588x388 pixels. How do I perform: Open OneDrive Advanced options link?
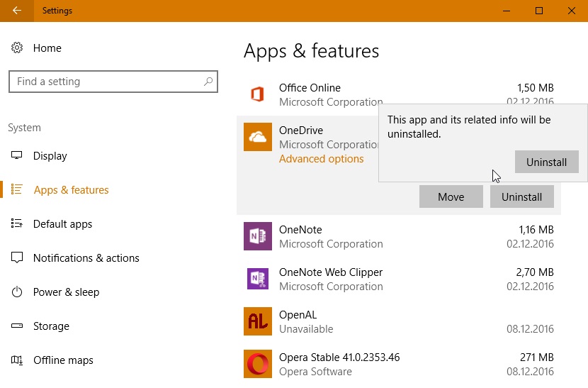(x=322, y=159)
